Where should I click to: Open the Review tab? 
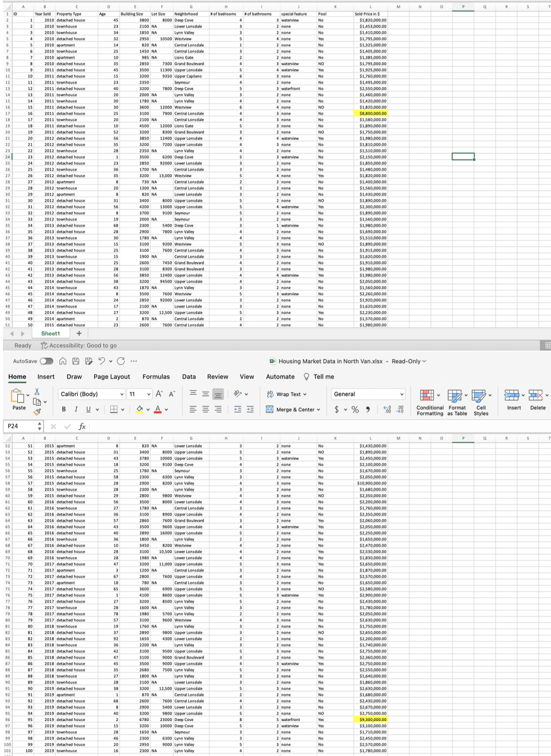217,377
